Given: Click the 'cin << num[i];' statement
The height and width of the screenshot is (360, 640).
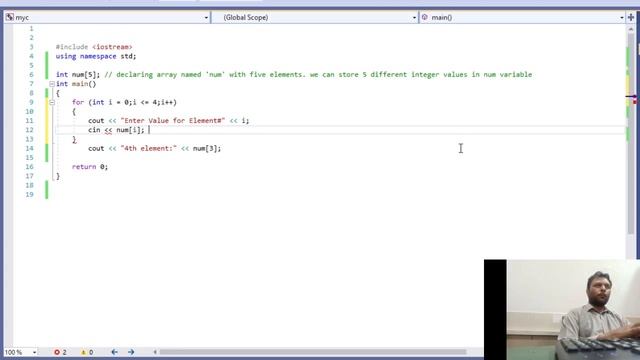Looking at the screenshot, I should [116, 130].
